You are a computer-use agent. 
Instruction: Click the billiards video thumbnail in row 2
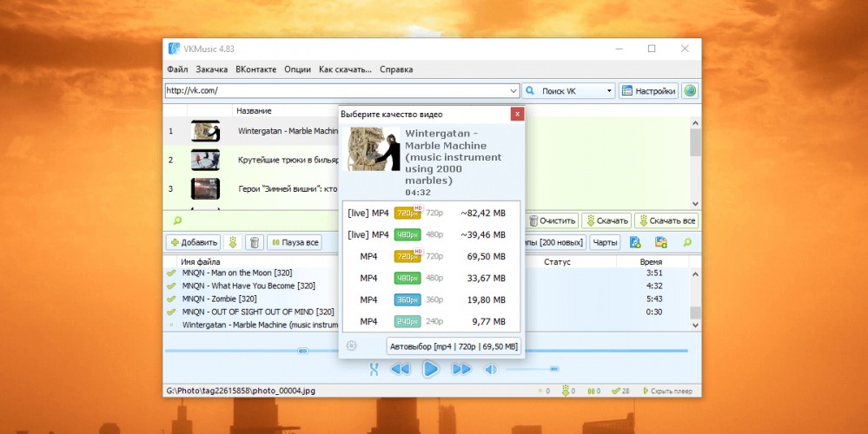click(205, 160)
